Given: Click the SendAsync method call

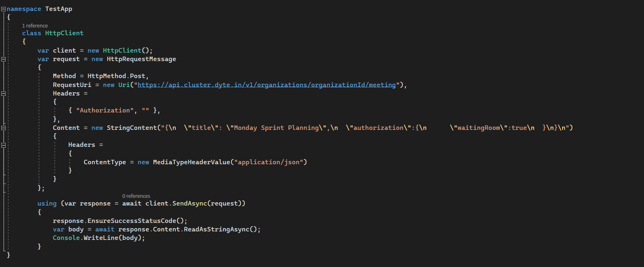Looking at the screenshot, I should (x=189, y=203).
